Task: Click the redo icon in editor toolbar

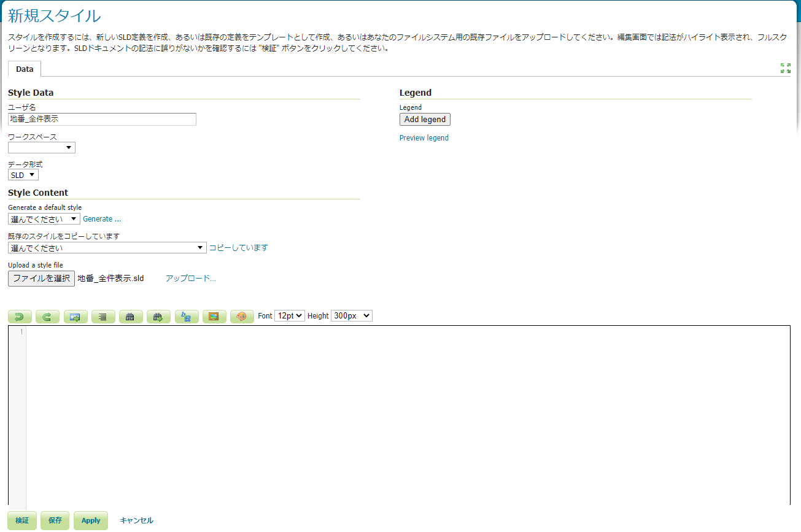Action: pyautogui.click(x=47, y=317)
